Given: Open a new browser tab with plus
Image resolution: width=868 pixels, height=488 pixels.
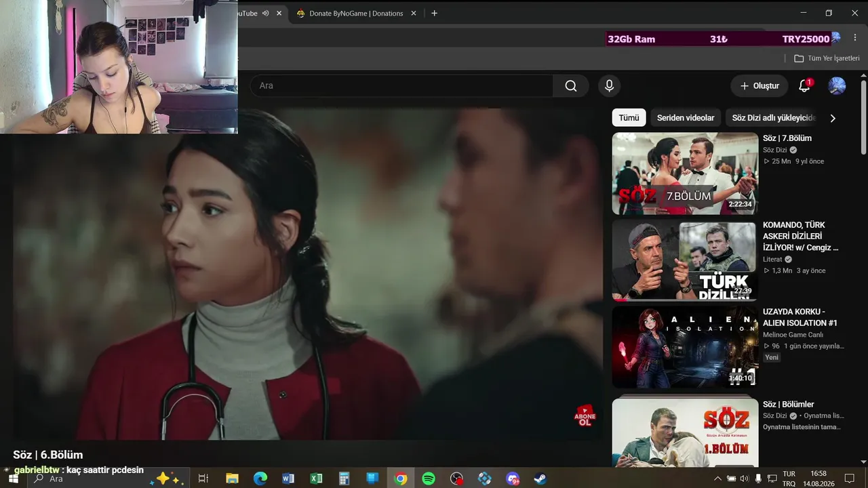Looking at the screenshot, I should [434, 13].
